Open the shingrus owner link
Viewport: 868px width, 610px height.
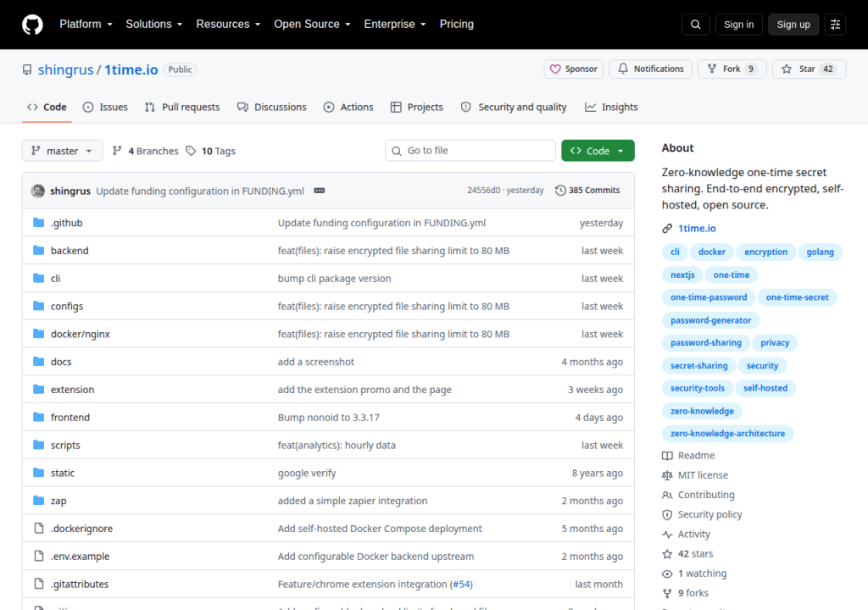click(x=66, y=69)
